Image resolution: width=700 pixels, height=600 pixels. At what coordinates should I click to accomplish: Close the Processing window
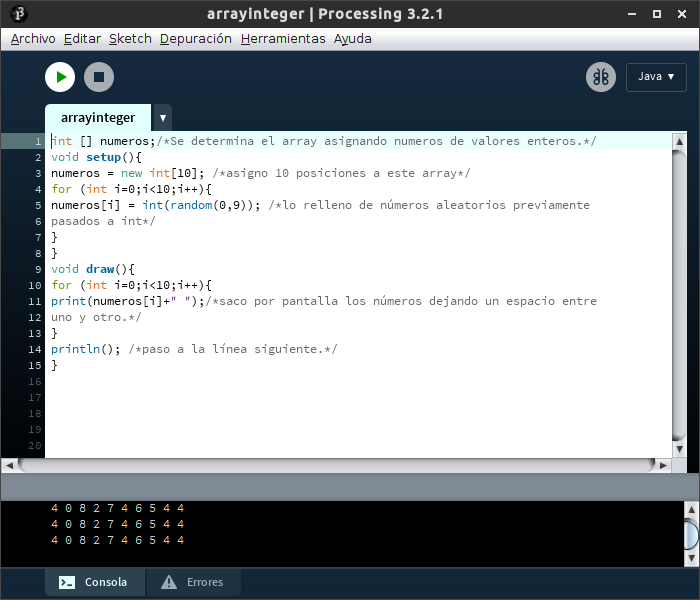click(x=682, y=14)
